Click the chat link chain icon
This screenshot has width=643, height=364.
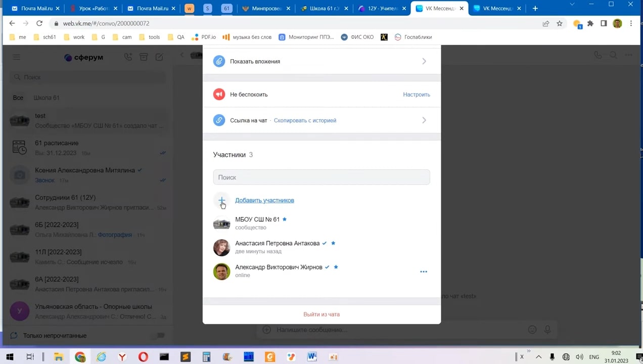(x=219, y=120)
